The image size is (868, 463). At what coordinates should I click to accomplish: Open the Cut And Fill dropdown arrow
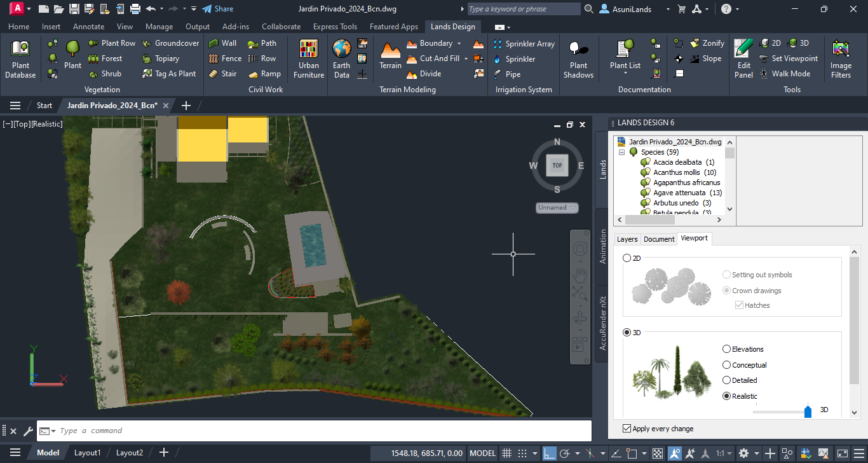pos(466,59)
